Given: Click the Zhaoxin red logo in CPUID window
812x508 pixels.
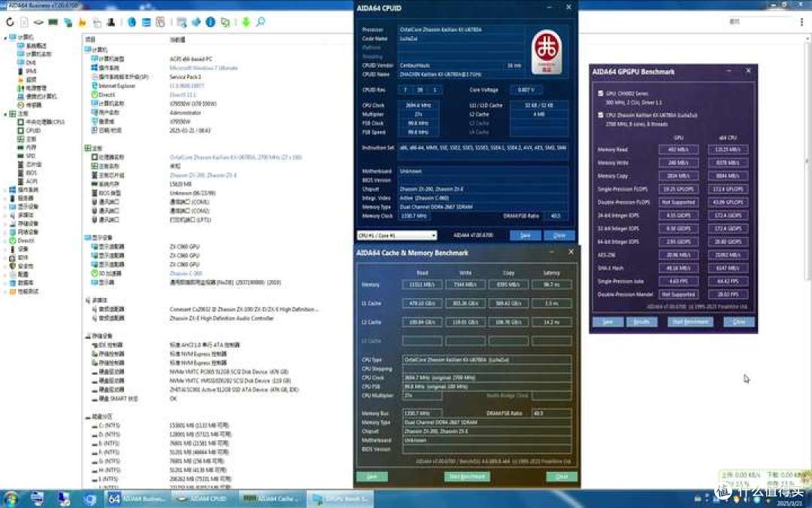Looking at the screenshot, I should click(547, 51).
